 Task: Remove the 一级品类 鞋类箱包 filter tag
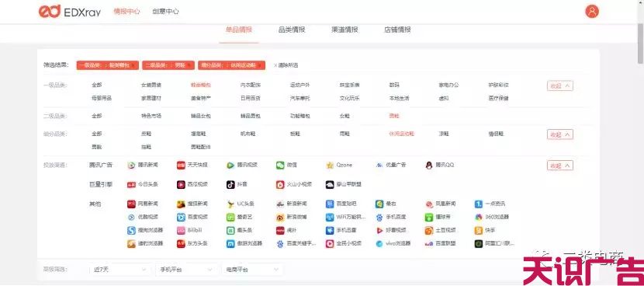coord(134,65)
